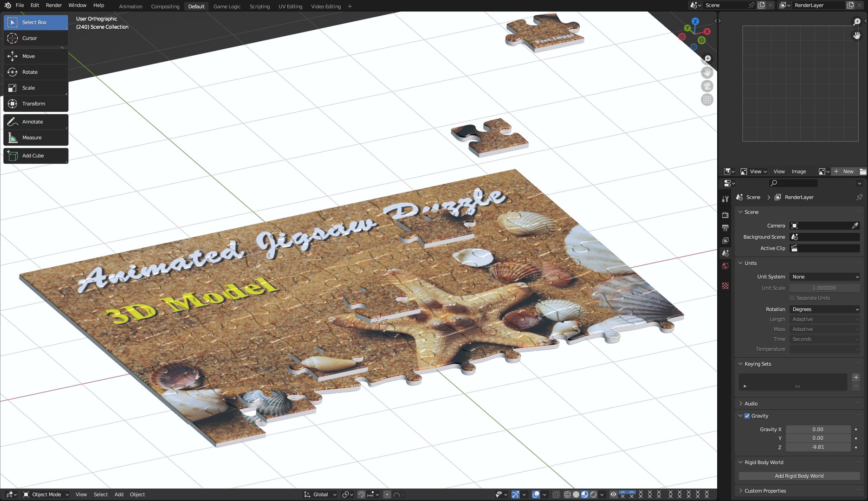Pin the properties editor context

coord(859,197)
